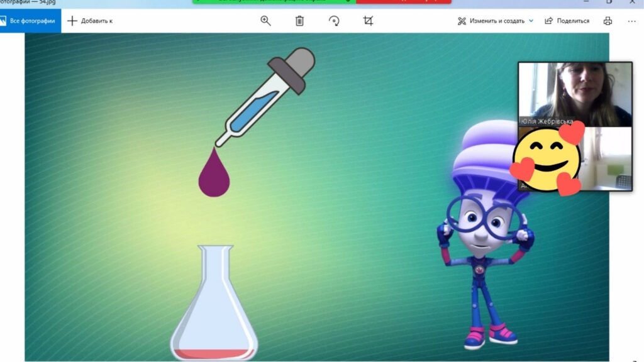This screenshot has width=644, height=362.
Task: Click the smiling hearts emoji sticker
Action: (x=547, y=158)
